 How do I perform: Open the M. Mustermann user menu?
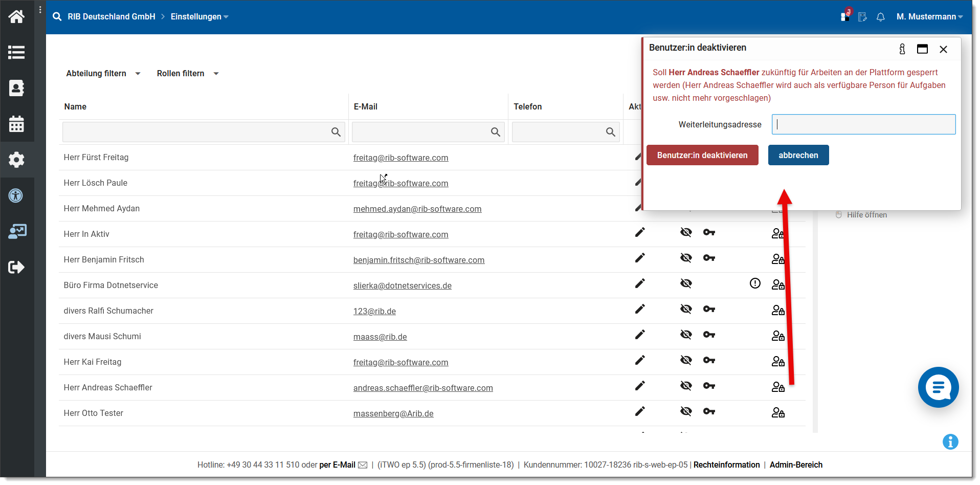click(929, 17)
